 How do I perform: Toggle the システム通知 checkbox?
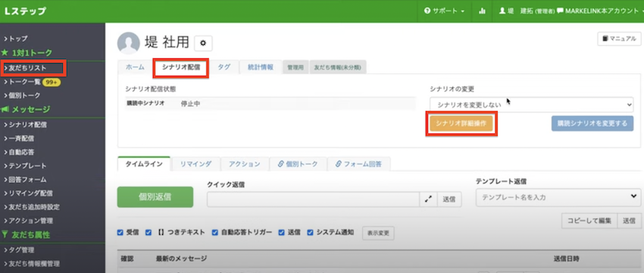tap(311, 232)
